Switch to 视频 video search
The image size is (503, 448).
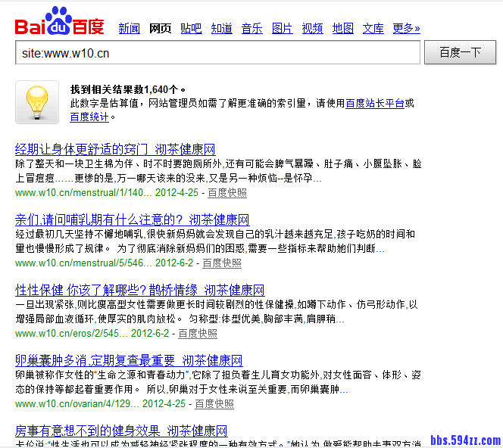312,29
